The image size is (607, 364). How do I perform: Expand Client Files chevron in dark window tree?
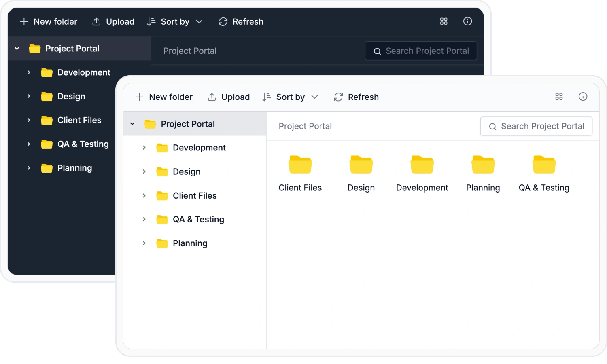29,120
